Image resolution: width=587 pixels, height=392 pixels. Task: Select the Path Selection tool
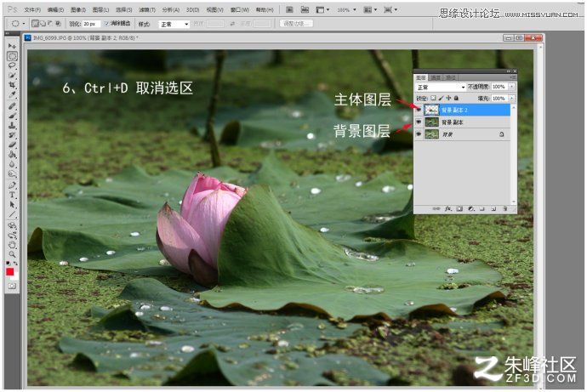[13, 205]
